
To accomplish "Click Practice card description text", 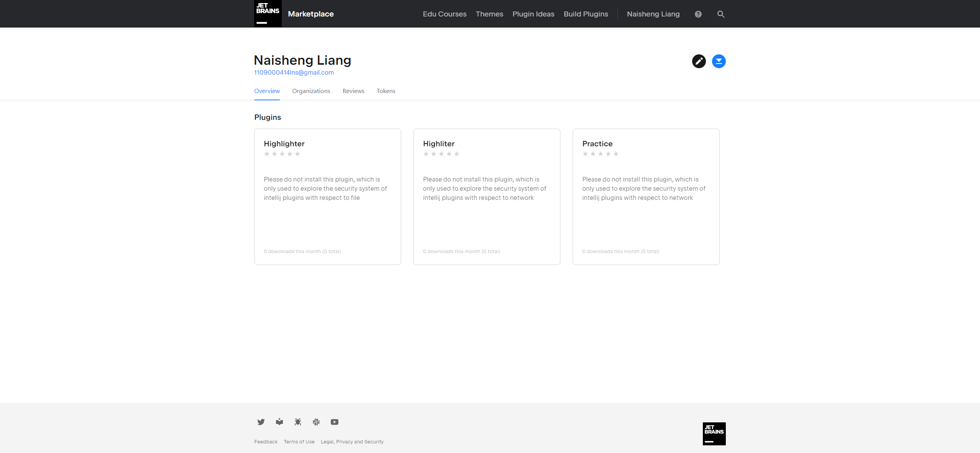I will pos(644,188).
